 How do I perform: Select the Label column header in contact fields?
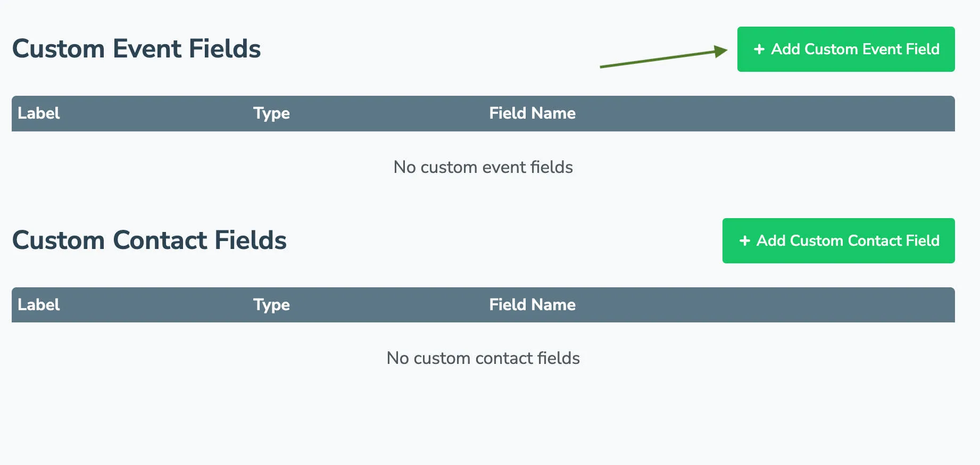click(x=38, y=304)
